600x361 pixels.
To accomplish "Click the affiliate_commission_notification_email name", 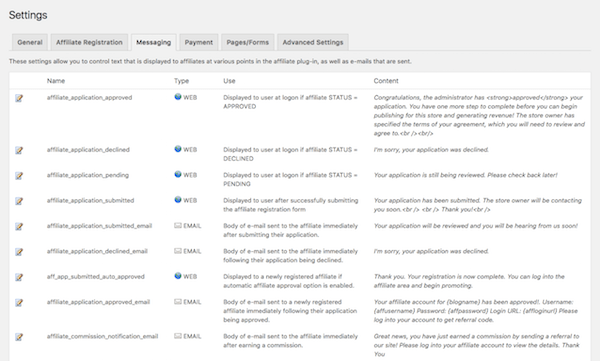I will (103, 336).
